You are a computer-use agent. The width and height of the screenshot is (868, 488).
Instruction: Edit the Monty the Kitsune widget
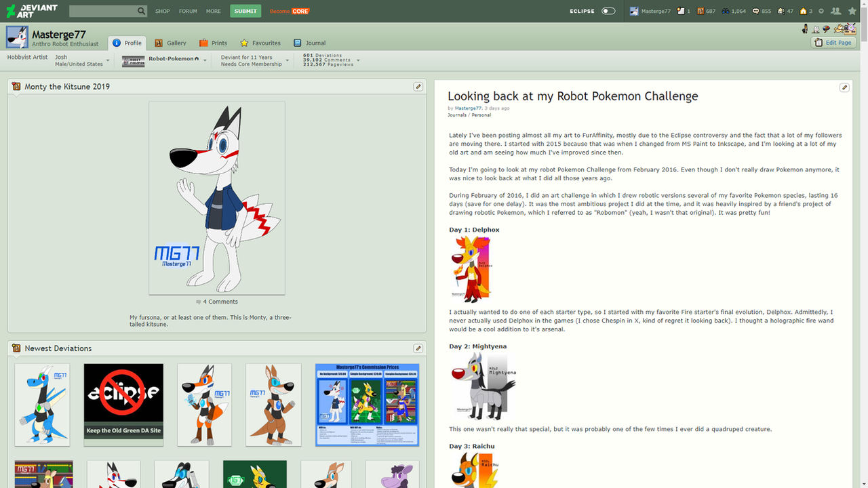[418, 87]
